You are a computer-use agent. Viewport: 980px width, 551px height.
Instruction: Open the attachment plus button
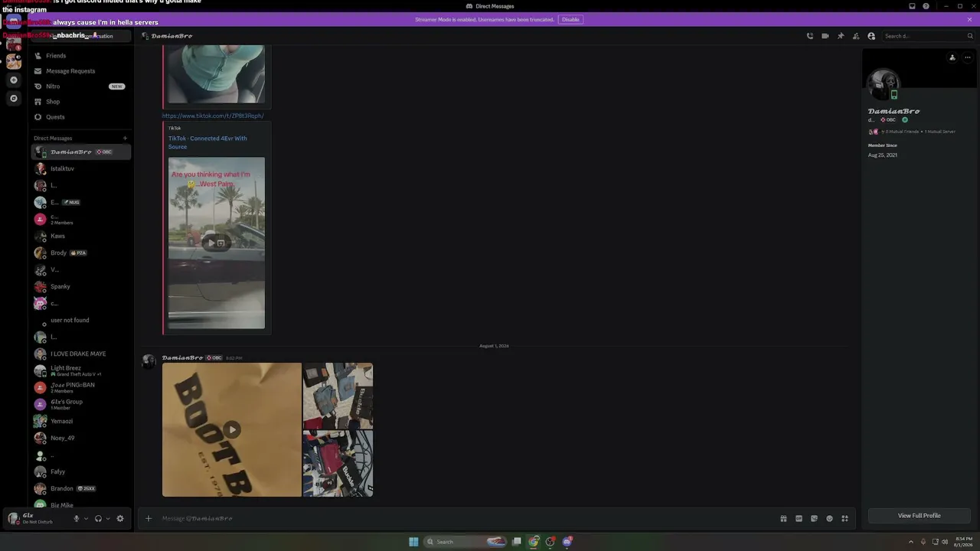click(149, 518)
